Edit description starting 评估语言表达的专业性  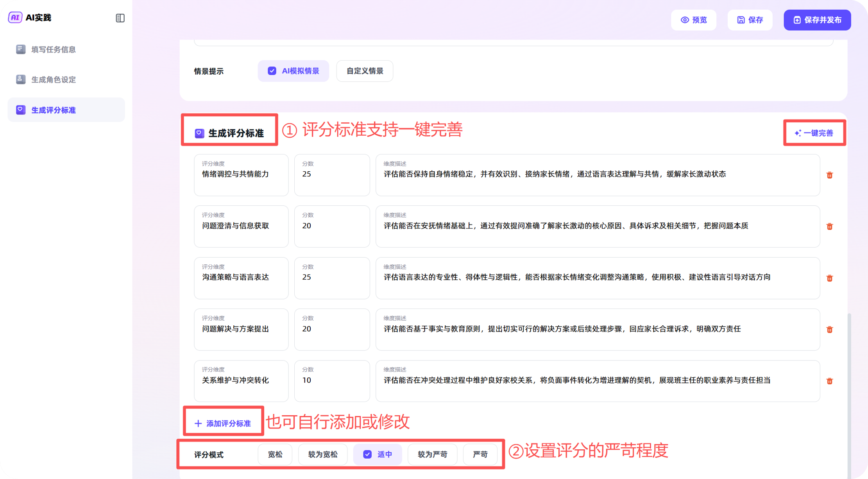coord(598,278)
